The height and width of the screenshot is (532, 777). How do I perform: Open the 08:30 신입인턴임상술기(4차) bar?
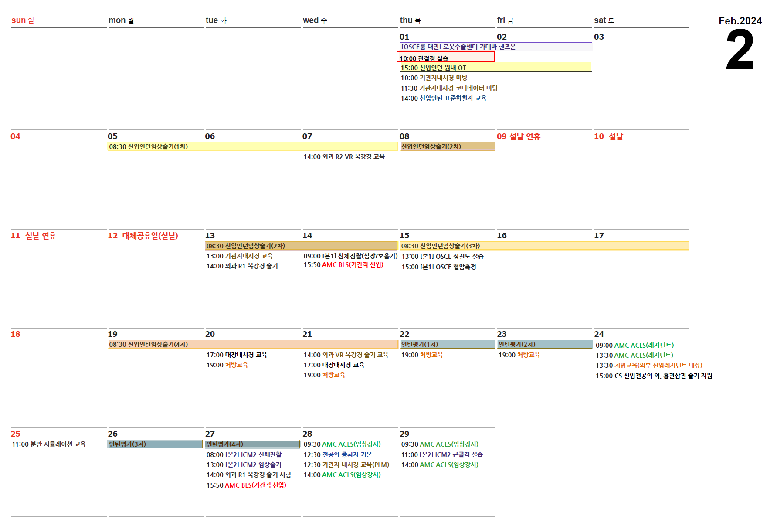[252, 345]
